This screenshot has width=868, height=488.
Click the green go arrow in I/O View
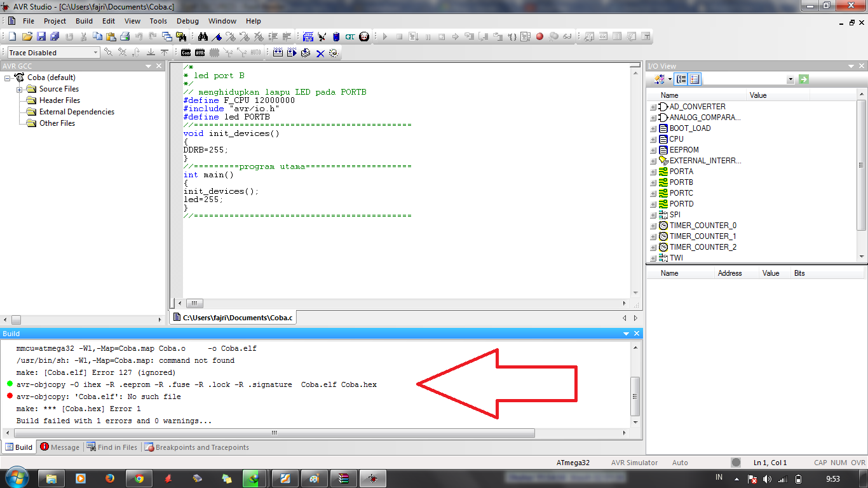pyautogui.click(x=804, y=79)
